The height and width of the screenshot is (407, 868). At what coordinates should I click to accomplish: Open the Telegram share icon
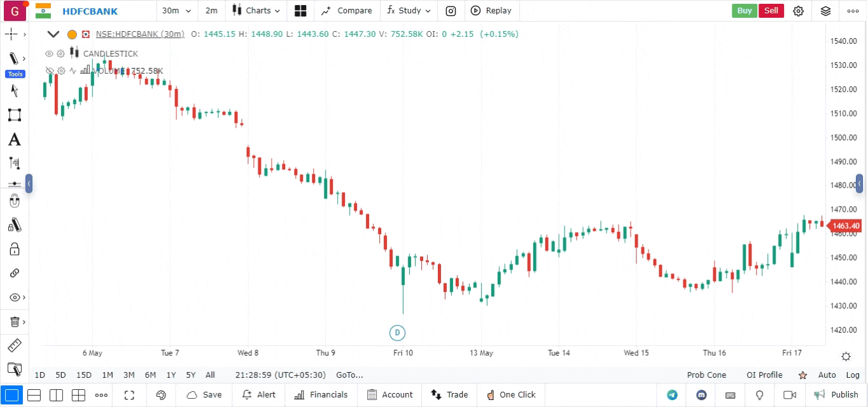pos(672,395)
